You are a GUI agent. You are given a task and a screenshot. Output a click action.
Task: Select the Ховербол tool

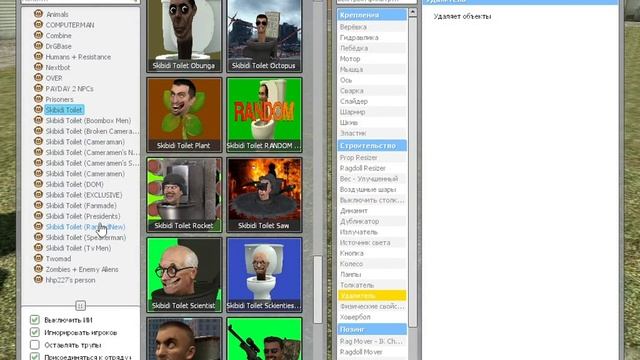(372, 317)
